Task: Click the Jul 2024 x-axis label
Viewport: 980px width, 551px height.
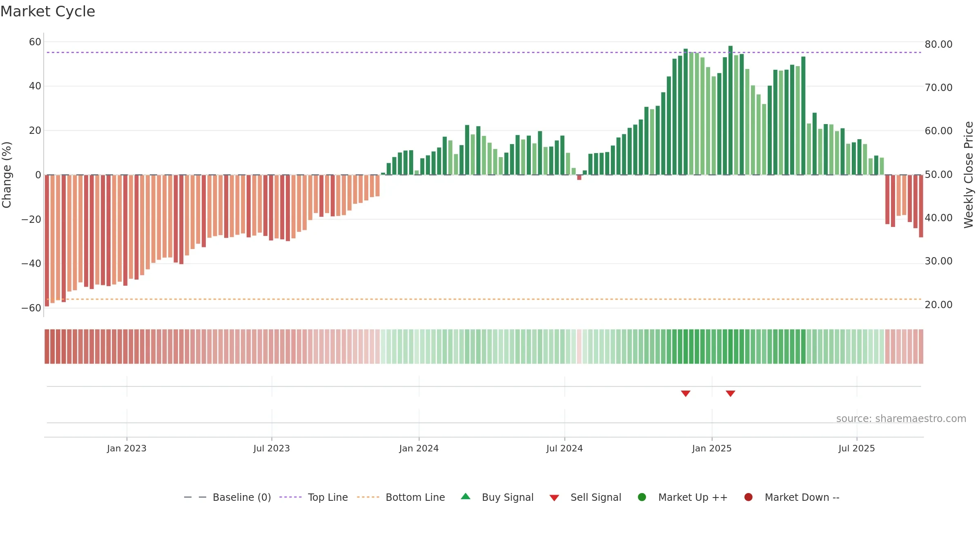Action: (x=565, y=449)
